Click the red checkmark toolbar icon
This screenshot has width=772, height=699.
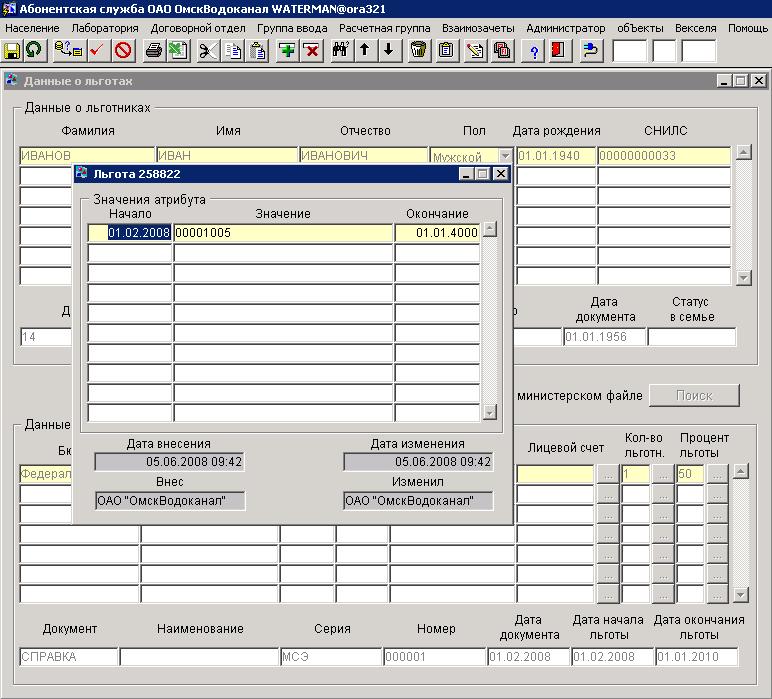(x=97, y=50)
